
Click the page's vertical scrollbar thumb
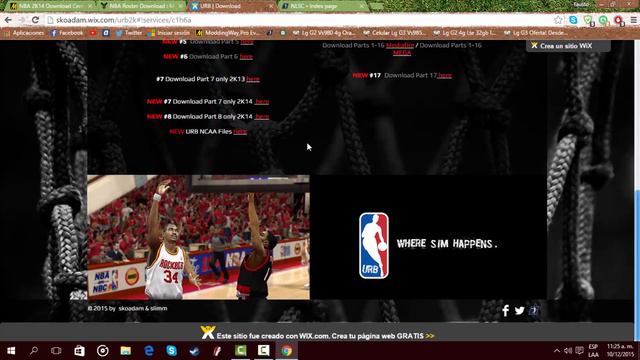(637, 265)
